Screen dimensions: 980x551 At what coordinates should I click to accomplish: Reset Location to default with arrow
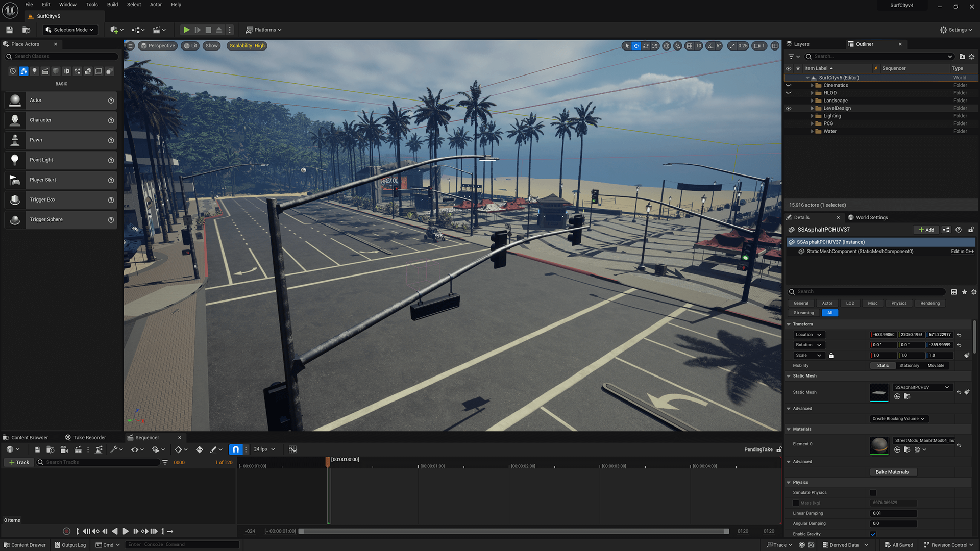click(959, 335)
